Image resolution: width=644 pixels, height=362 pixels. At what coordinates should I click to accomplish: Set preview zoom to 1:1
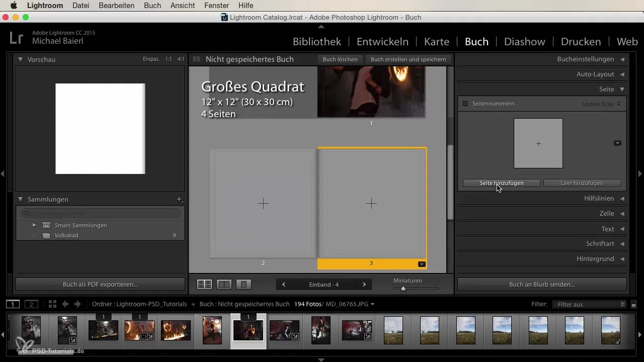[x=169, y=59]
